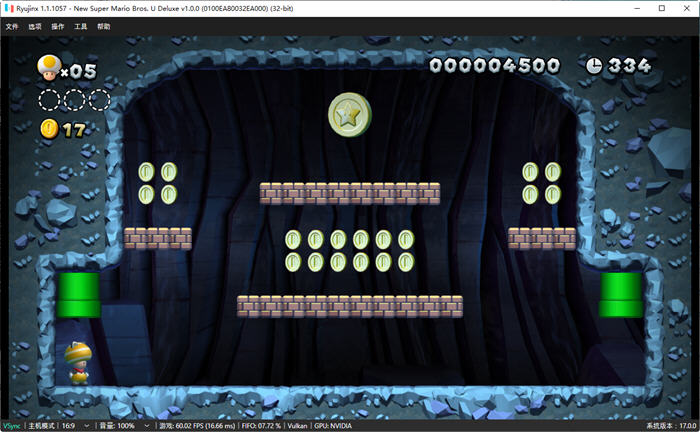Click the ×05 lives count
This screenshot has height=432, width=700.
(x=78, y=71)
